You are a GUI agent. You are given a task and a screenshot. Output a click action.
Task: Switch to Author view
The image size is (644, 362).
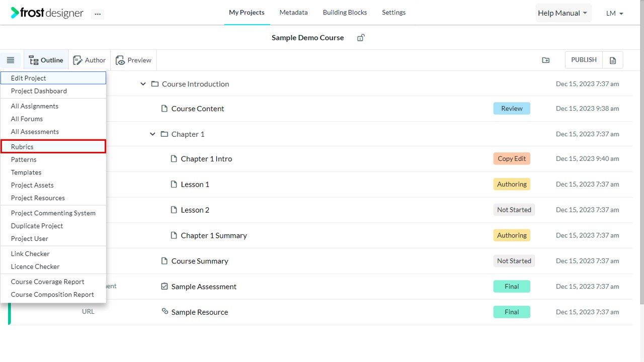click(90, 60)
